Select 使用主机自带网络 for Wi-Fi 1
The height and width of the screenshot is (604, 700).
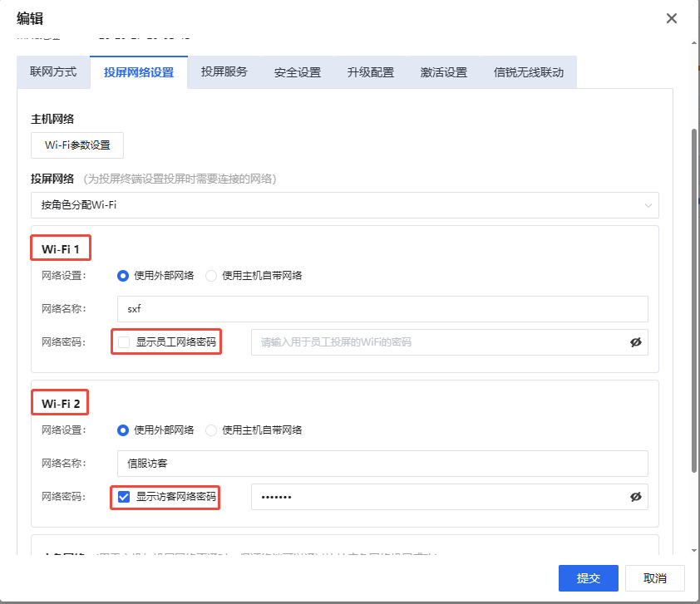[x=211, y=276]
